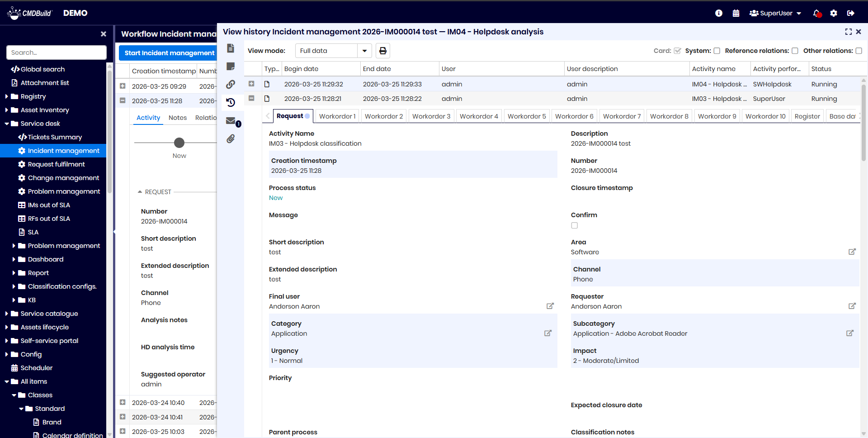Switch to the Workorder 2 tab
The width and height of the screenshot is (868, 438).
[x=383, y=116]
